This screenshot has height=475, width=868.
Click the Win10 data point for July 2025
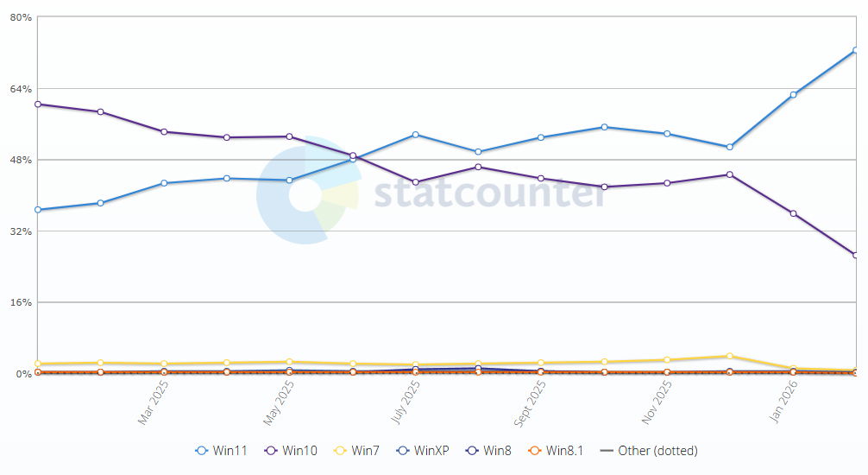coord(416,182)
